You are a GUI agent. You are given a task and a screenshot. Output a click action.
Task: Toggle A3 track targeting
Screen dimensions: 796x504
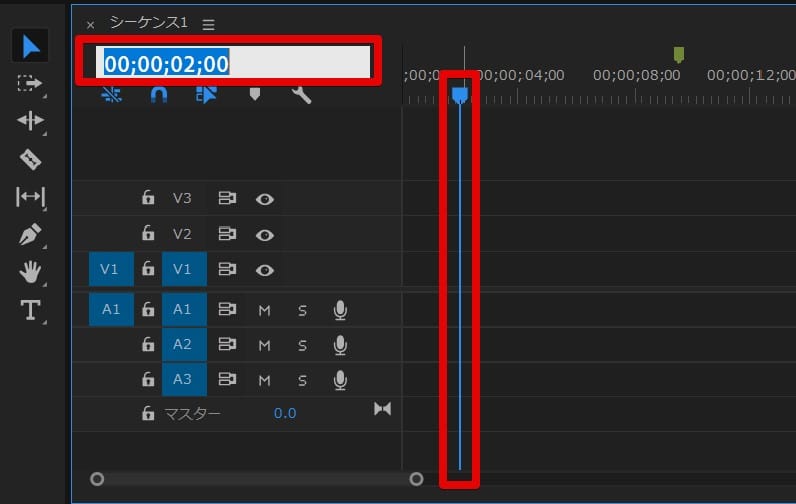point(184,379)
